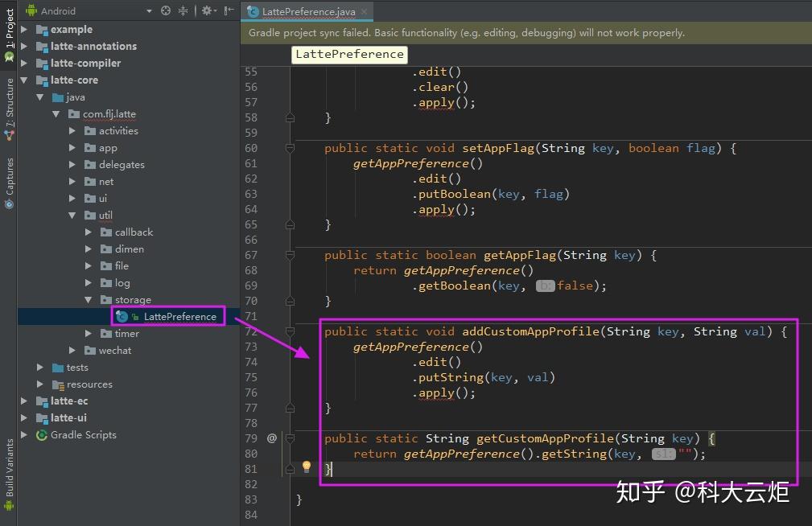Click the getBoolean call on line 69

(454, 286)
